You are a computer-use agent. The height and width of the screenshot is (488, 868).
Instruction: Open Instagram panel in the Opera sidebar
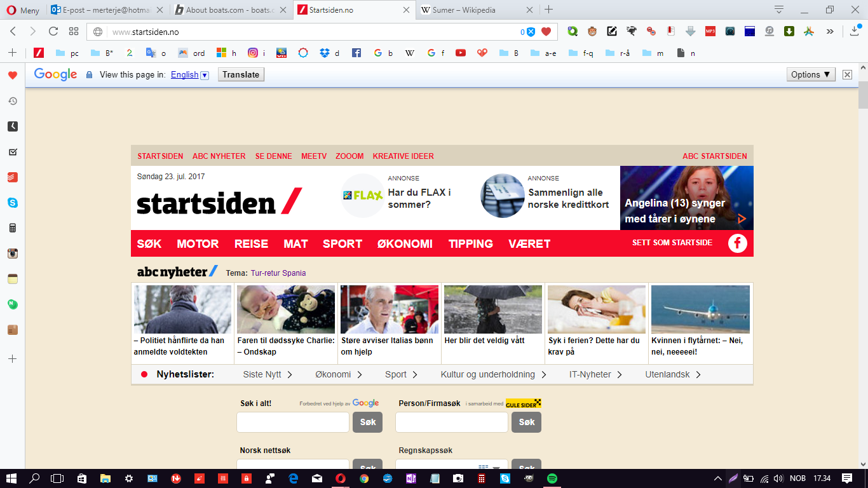pos(13,254)
